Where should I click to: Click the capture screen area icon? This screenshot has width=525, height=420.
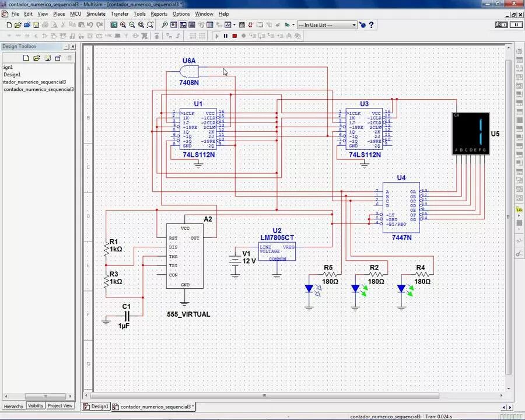coord(260,24)
